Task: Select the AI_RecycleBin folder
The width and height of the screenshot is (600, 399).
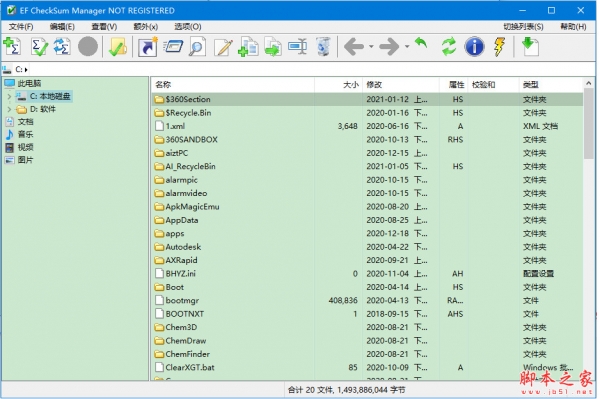Action: point(367,166)
